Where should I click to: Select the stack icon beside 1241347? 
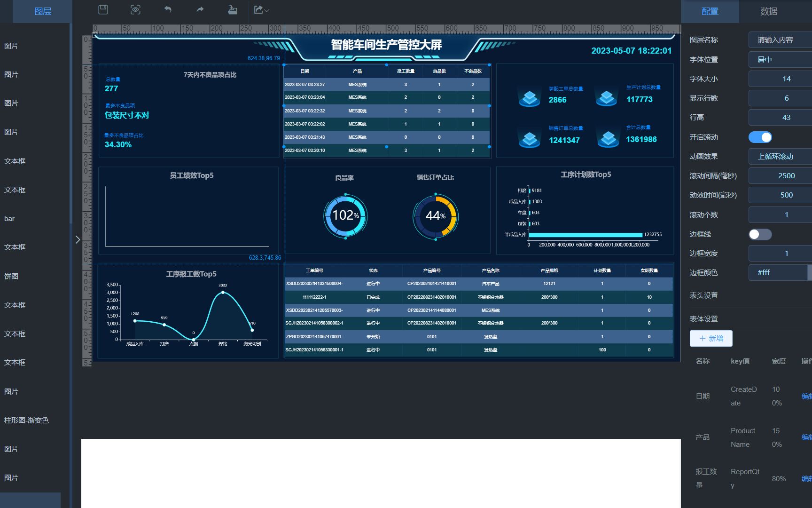pyautogui.click(x=530, y=138)
